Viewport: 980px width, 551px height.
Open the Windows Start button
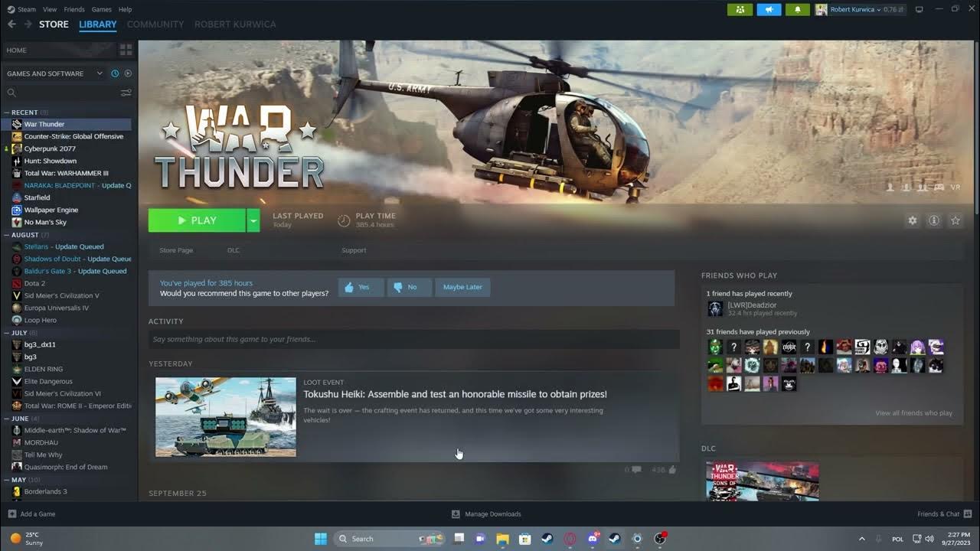321,539
